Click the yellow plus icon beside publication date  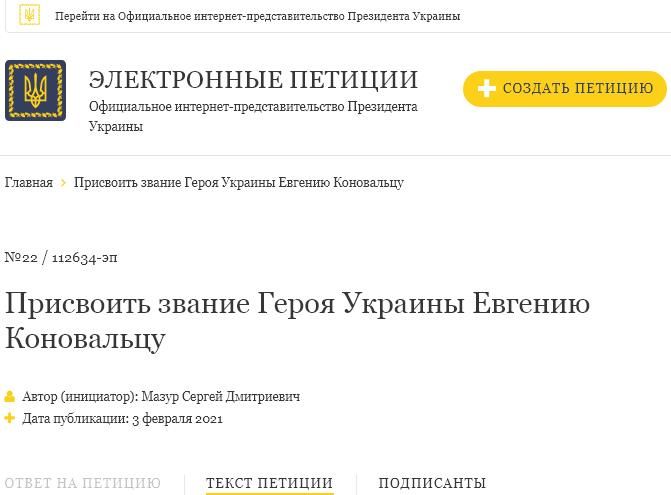pyautogui.click(x=11, y=419)
